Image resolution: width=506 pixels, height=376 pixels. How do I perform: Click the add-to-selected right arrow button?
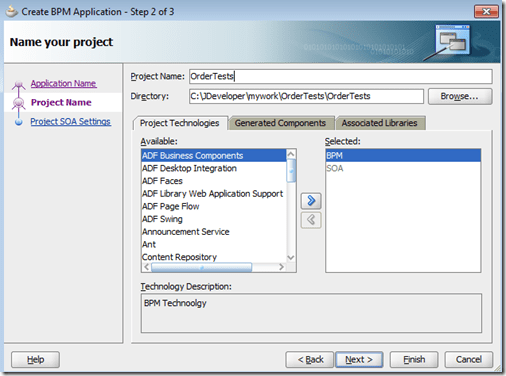[x=311, y=201]
